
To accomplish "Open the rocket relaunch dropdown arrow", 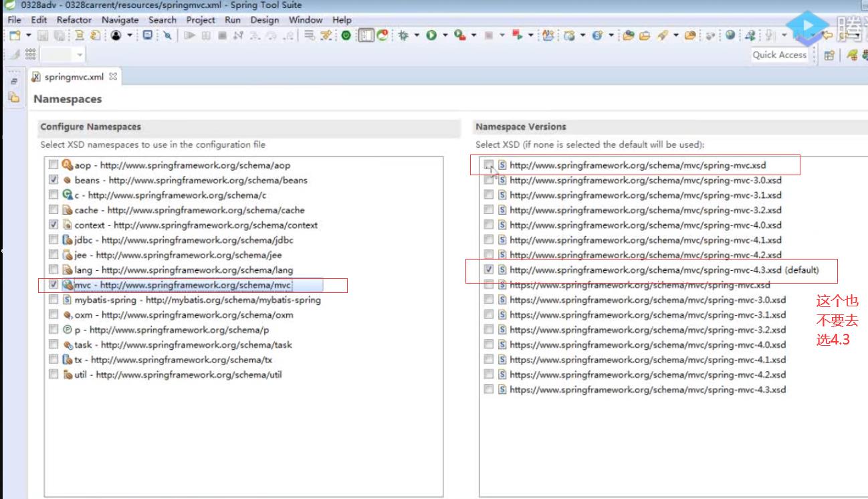I will 676,35.
